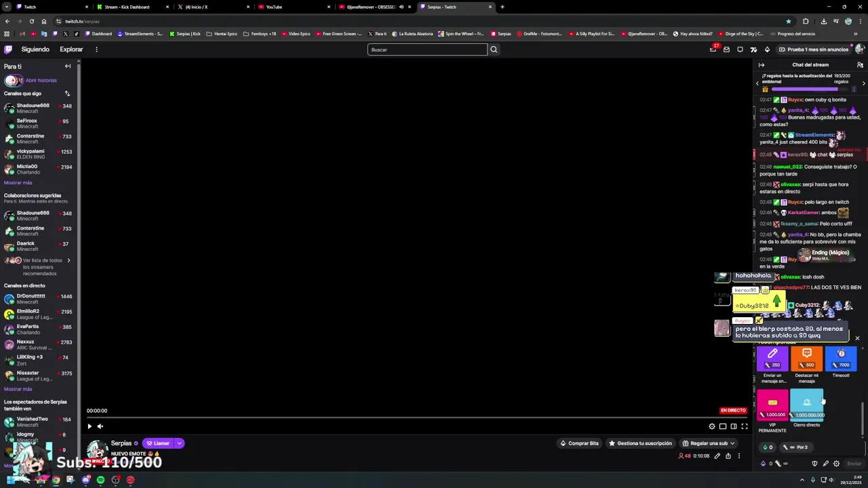Click the Bits icon beside the chat input

(763, 464)
